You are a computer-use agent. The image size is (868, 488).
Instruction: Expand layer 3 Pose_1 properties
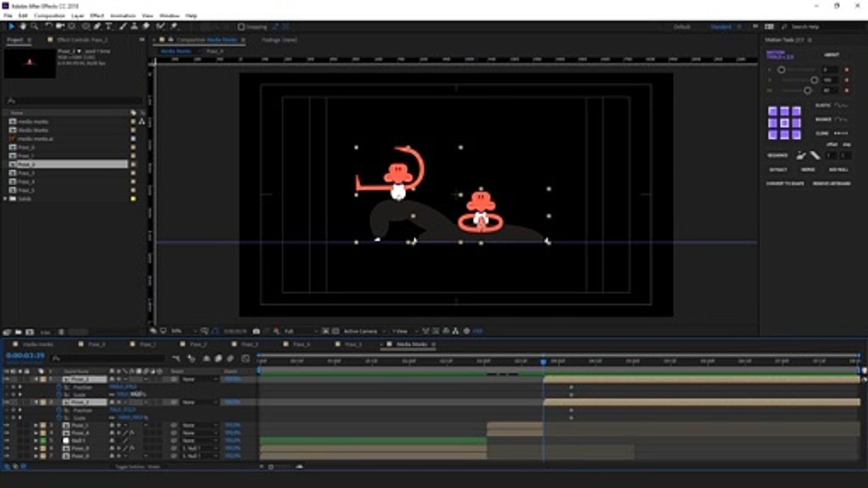tap(36, 425)
